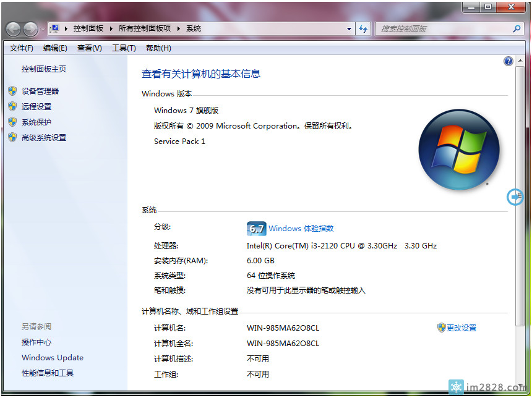
Task: Click the Windows 7 旗舰版 text
Action: click(186, 111)
